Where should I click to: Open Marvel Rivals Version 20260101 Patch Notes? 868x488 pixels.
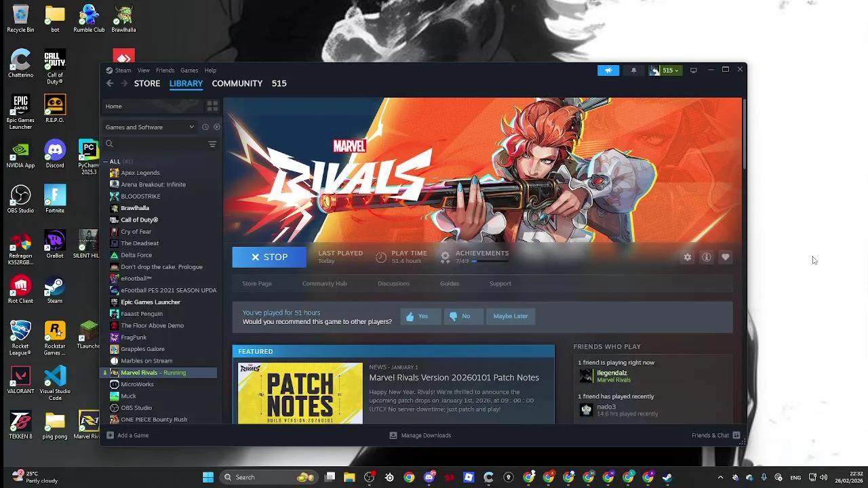[x=454, y=378]
